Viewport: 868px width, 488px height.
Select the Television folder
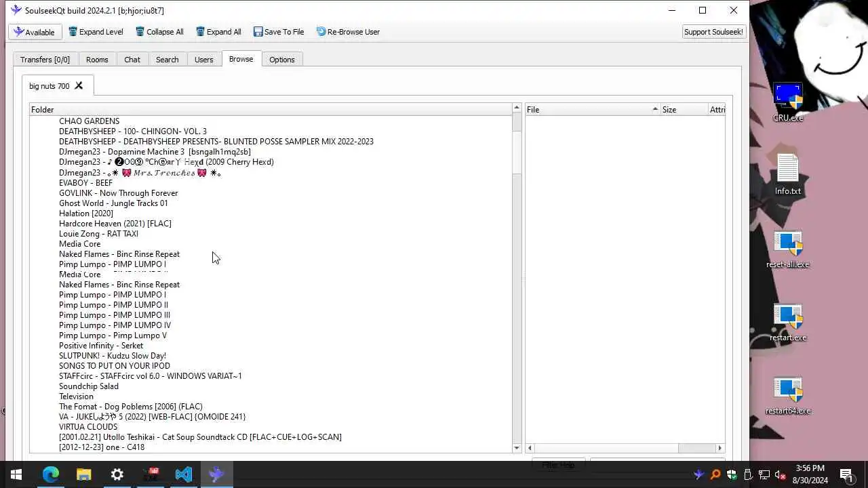pyautogui.click(x=76, y=396)
